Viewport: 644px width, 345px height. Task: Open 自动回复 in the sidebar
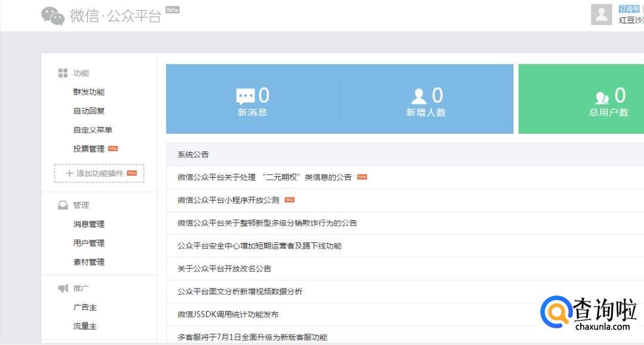pos(89,111)
